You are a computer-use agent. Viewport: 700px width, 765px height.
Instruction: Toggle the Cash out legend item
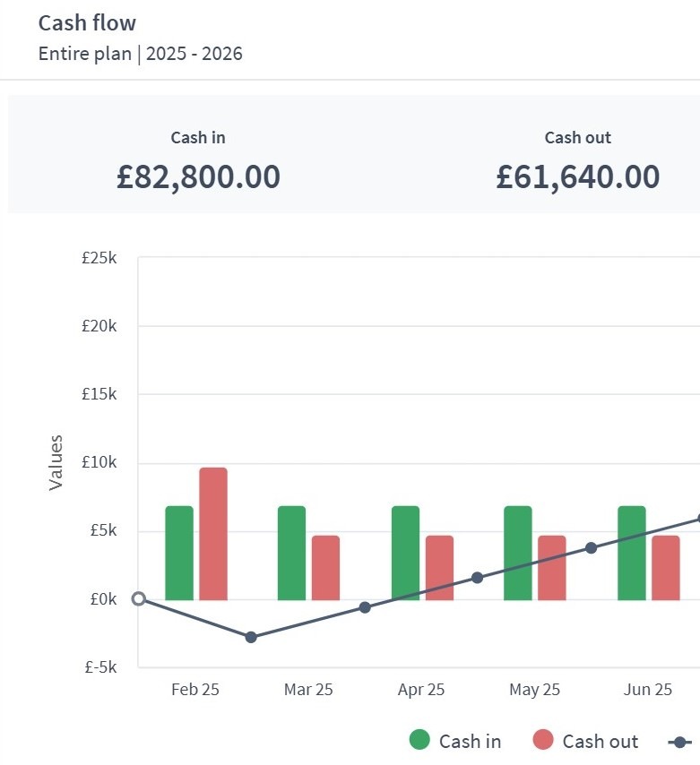(x=600, y=741)
